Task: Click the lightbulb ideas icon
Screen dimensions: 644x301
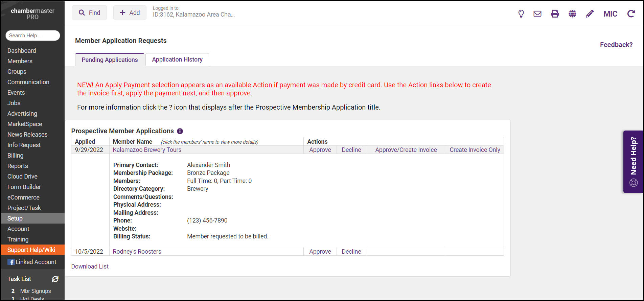Action: pos(521,14)
